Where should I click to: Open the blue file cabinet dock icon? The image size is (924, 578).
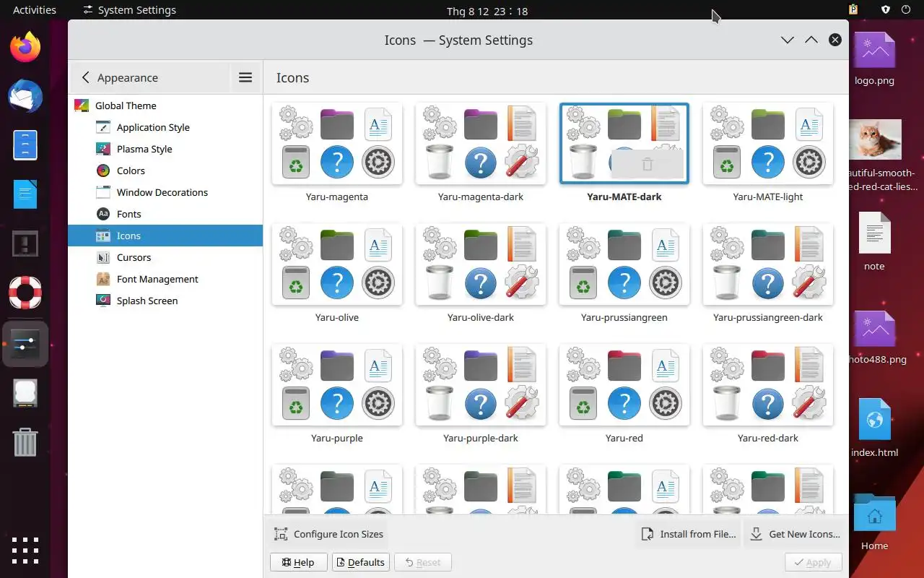point(25,145)
